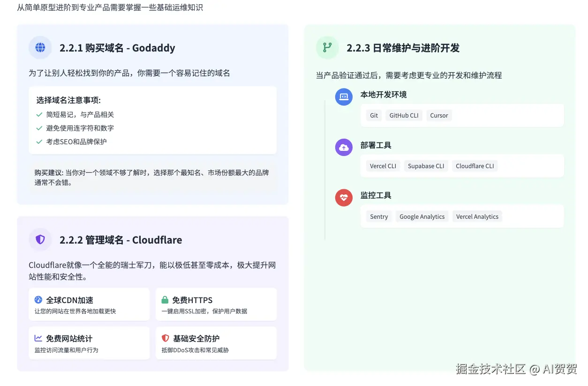Click the 部署工具 label

point(376,145)
